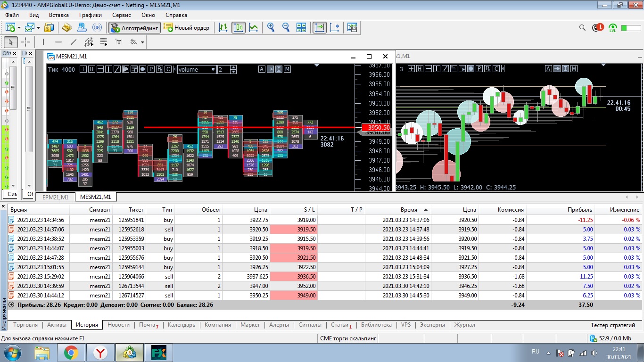Open the Yandex browser from taskbar
Viewport: 644px width, 362px height.
pos(100,353)
